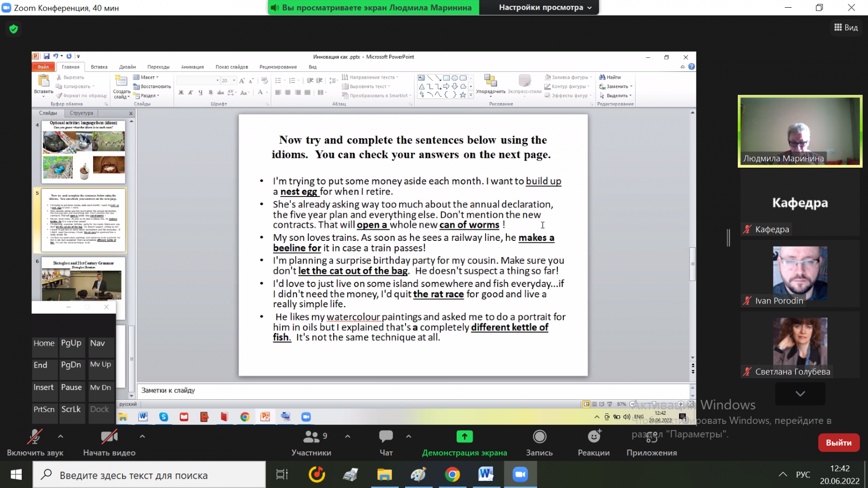The width and height of the screenshot is (868, 488).
Task: Select Людмила Маринина video tile
Action: (x=800, y=132)
